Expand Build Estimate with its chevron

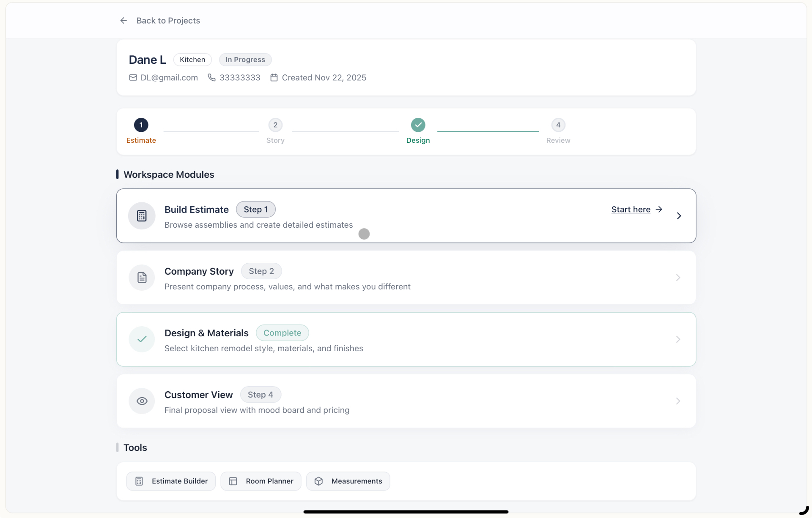(x=679, y=216)
